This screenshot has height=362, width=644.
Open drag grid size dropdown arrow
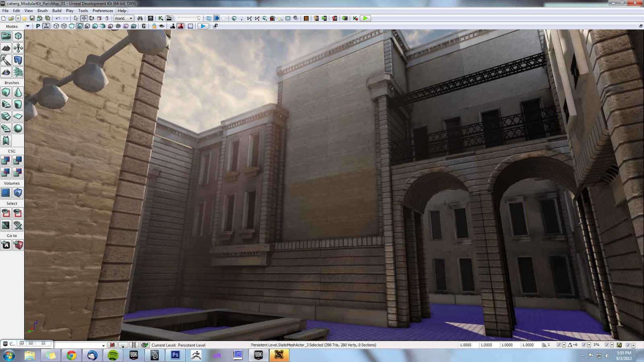(564, 345)
